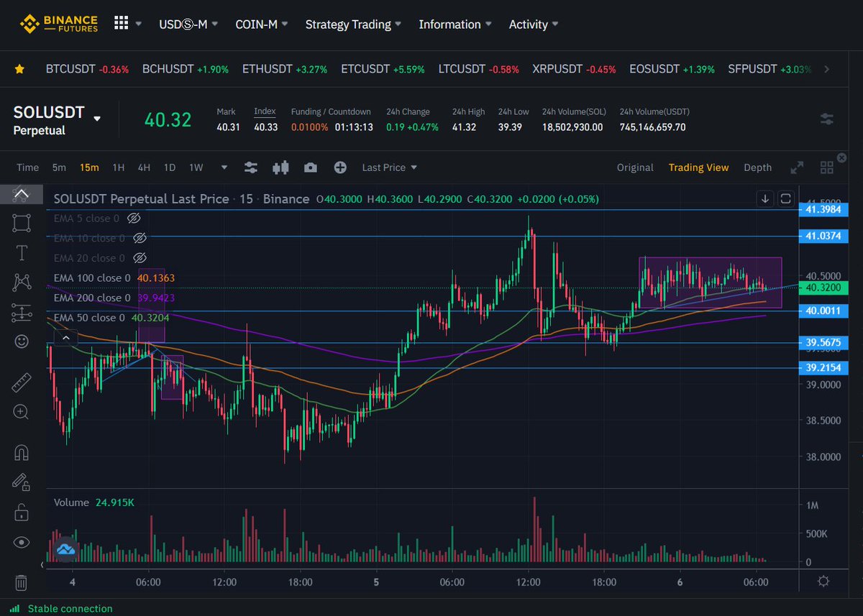The image size is (863, 616).
Task: Click the chart settings gear icon
Action: point(824,581)
